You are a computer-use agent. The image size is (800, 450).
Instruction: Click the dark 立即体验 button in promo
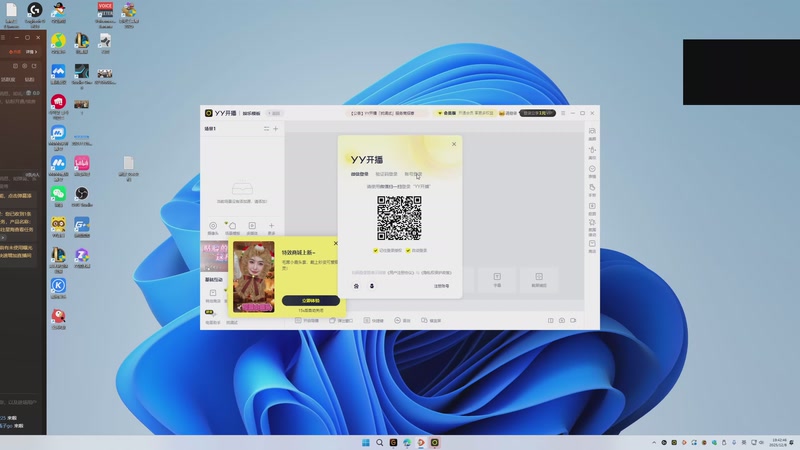point(311,301)
